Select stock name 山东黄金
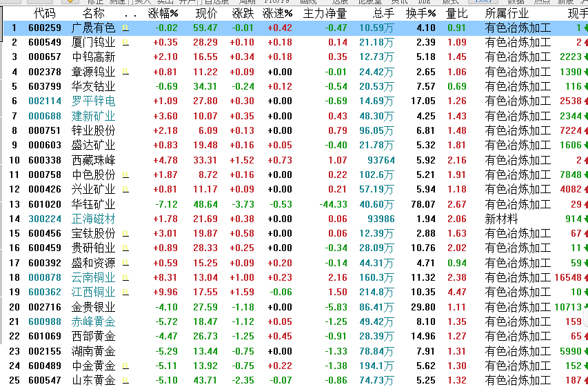Image resolution: width=588 pixels, height=387 pixels. tap(93, 381)
